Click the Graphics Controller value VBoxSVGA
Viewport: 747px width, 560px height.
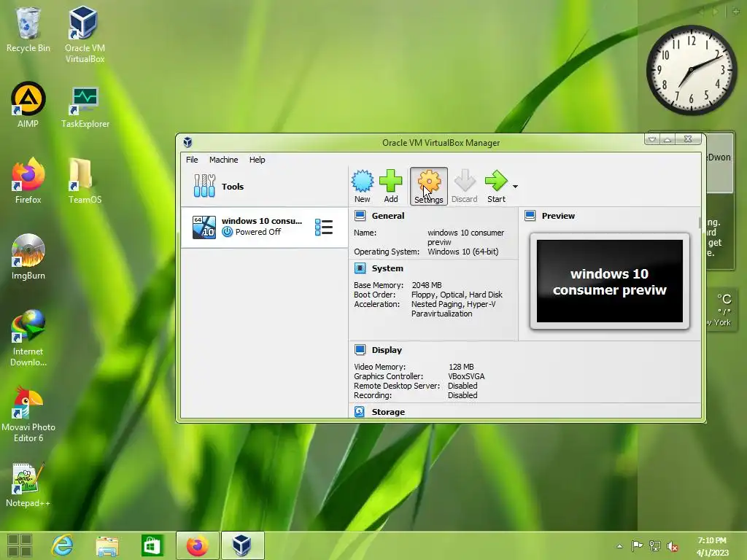coord(466,376)
